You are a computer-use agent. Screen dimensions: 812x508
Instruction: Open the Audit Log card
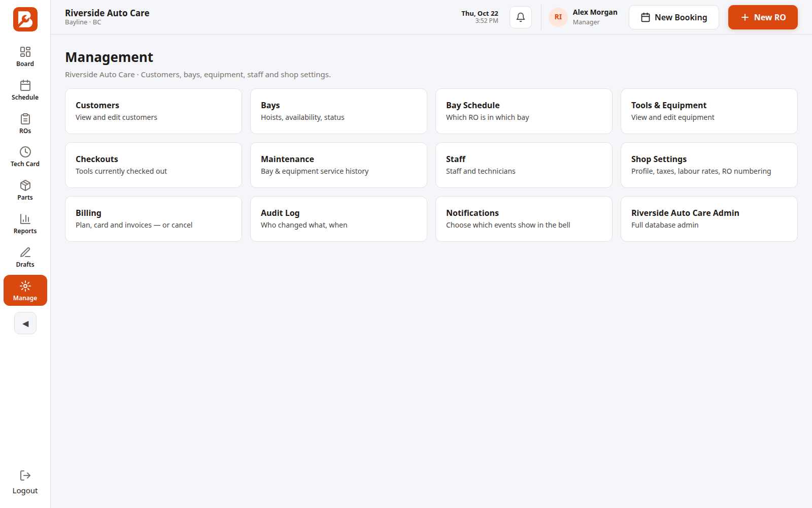pyautogui.click(x=339, y=219)
